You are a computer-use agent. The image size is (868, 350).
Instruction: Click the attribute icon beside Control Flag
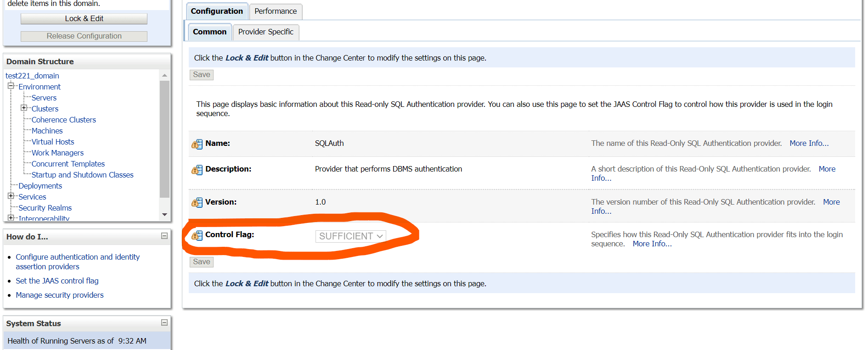pyautogui.click(x=197, y=235)
